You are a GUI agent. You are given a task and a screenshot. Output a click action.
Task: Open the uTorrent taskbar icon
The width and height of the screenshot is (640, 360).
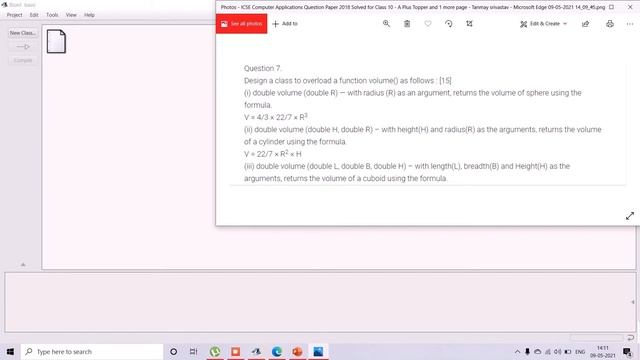click(x=215, y=351)
